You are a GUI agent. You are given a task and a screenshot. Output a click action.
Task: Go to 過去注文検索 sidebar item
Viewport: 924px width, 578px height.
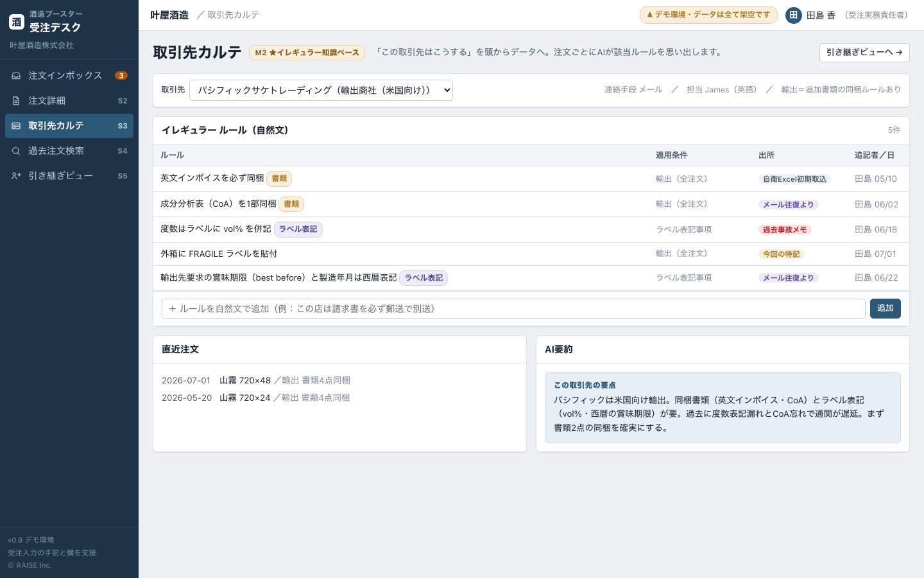pyautogui.click(x=69, y=151)
